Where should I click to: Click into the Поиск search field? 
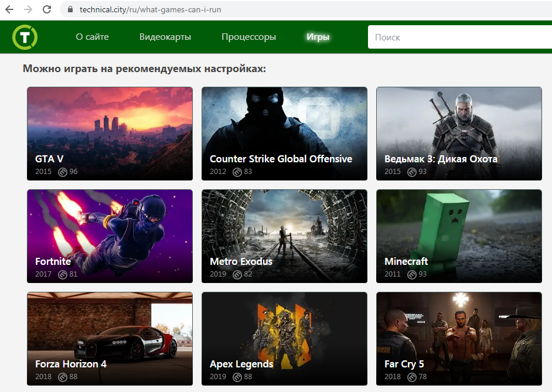460,37
